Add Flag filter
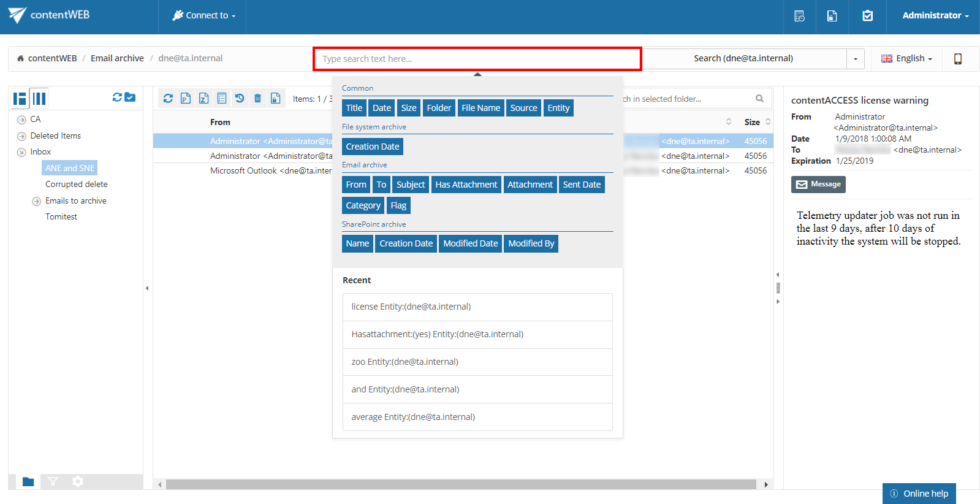This screenshot has height=504, width=980. (398, 205)
